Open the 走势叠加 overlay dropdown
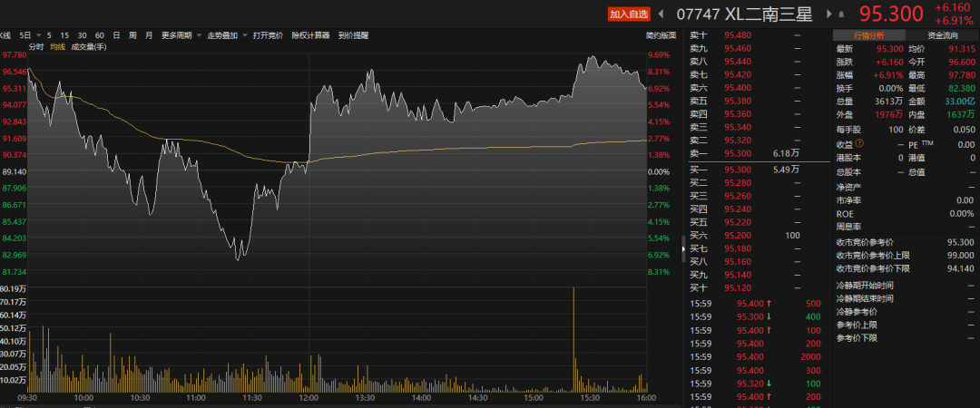 tap(228, 35)
